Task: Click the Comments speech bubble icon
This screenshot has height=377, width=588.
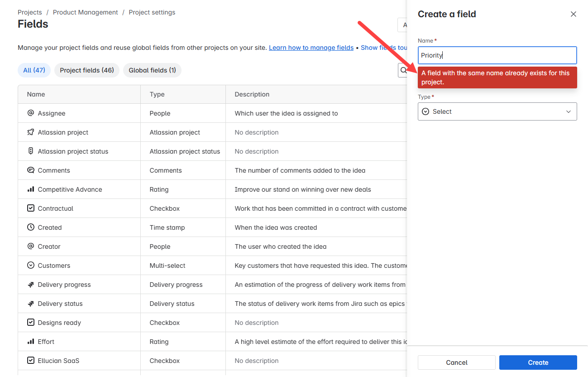Action: click(x=31, y=170)
